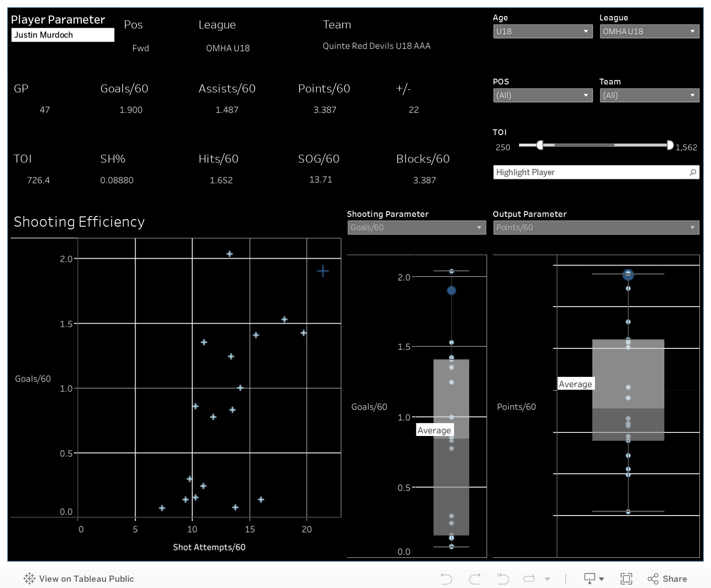The height and width of the screenshot is (588, 711).
Task: Click the Justin Murdoch player input field
Action: (63, 35)
